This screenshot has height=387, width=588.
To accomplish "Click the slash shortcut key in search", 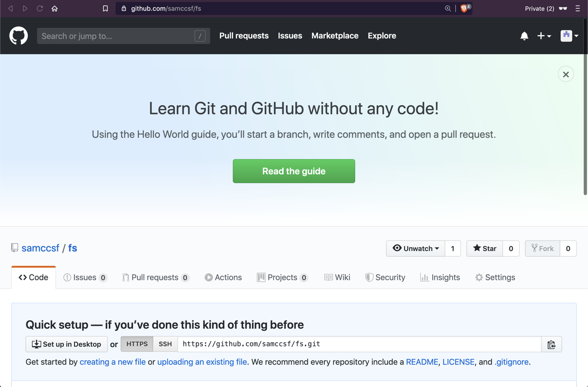I will click(200, 36).
